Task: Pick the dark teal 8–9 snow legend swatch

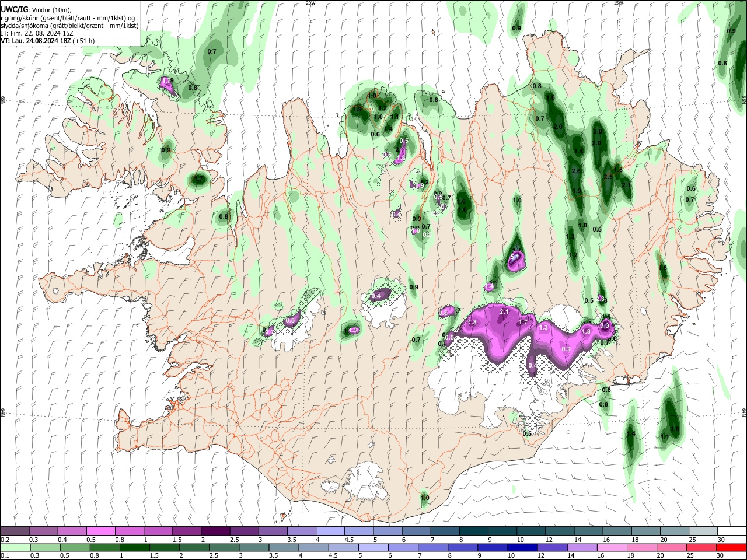Action: 474,531
